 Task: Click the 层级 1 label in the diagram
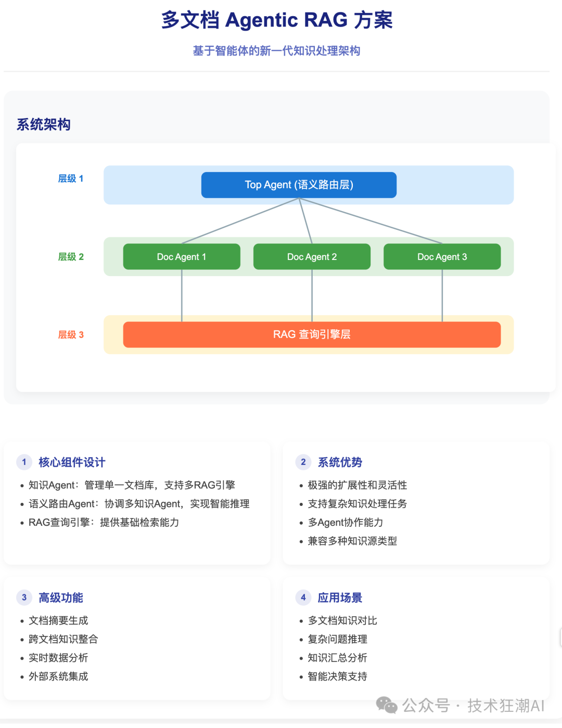(71, 178)
